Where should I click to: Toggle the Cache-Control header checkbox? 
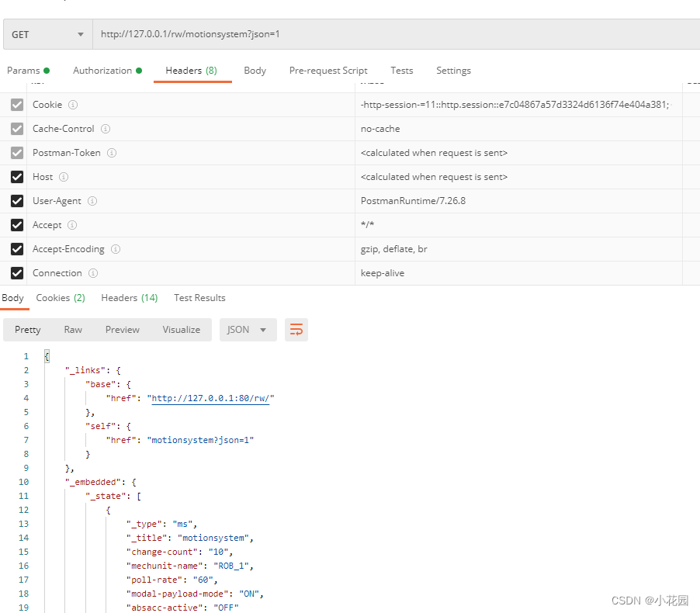(x=17, y=129)
